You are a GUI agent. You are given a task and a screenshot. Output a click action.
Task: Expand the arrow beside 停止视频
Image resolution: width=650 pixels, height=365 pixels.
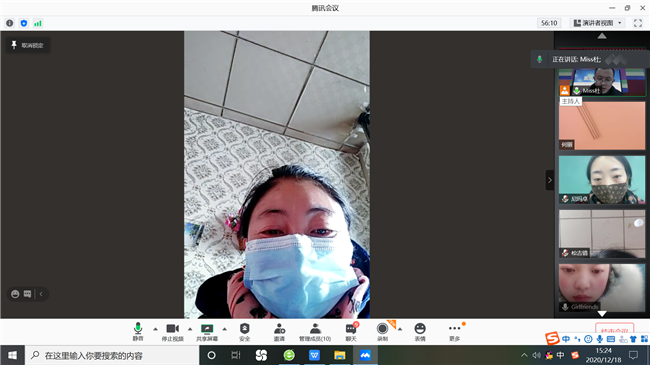(190, 329)
